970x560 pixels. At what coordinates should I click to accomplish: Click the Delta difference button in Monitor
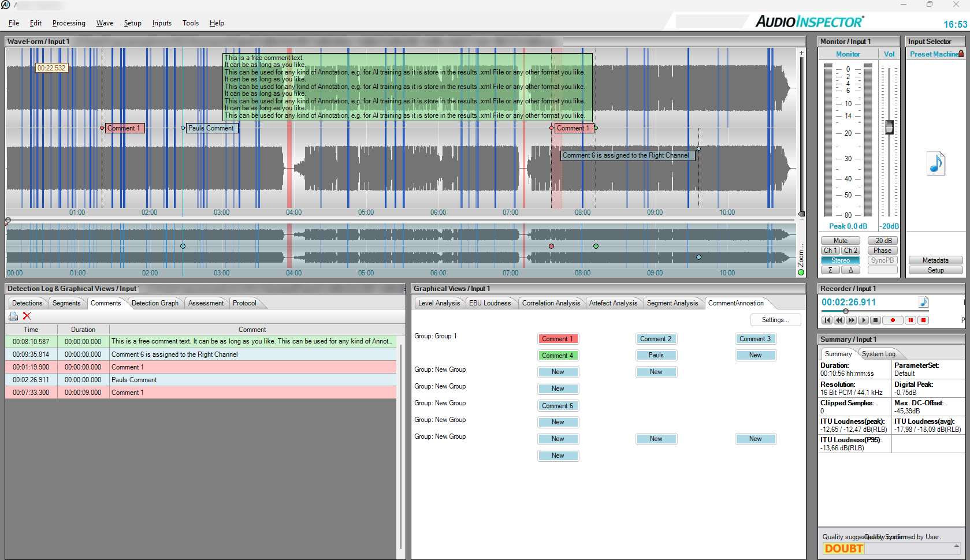(850, 270)
